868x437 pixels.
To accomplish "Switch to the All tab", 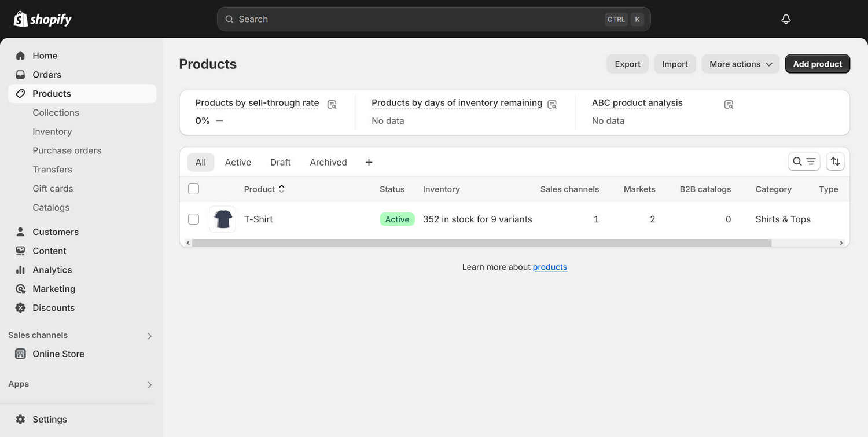I will point(200,162).
